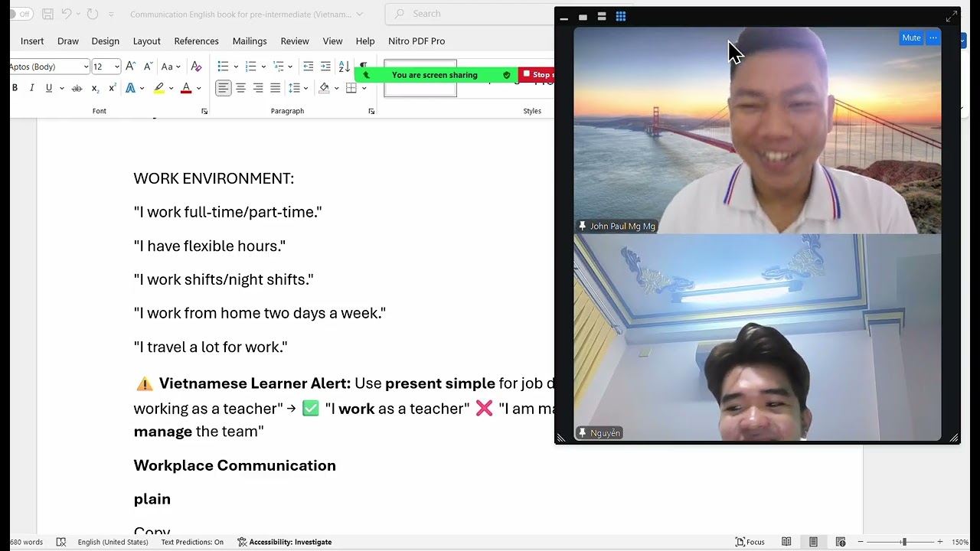
Task: Increase paragraph indent
Action: click(x=325, y=67)
